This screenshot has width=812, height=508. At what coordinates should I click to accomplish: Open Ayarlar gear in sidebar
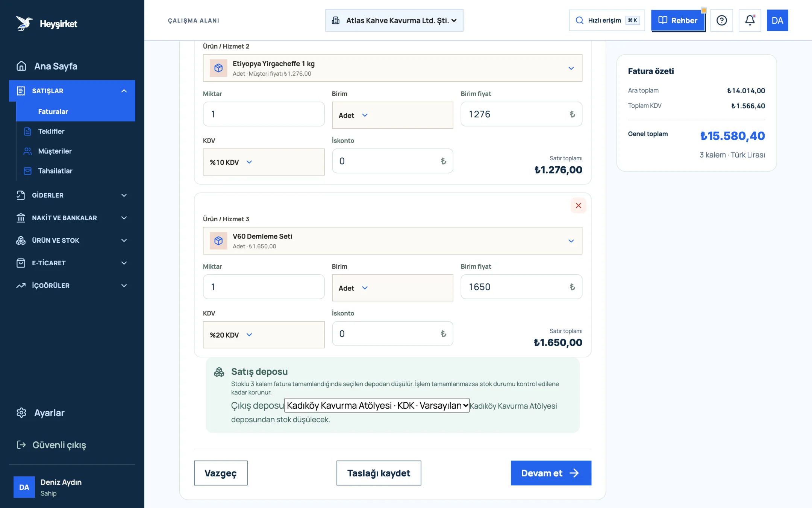[x=21, y=413]
